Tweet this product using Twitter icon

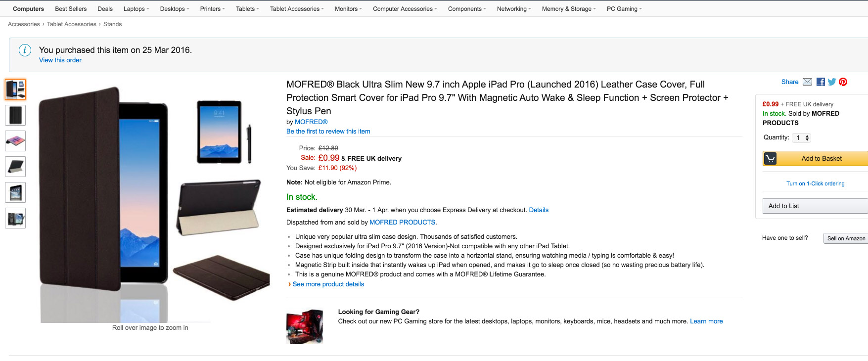pos(832,82)
